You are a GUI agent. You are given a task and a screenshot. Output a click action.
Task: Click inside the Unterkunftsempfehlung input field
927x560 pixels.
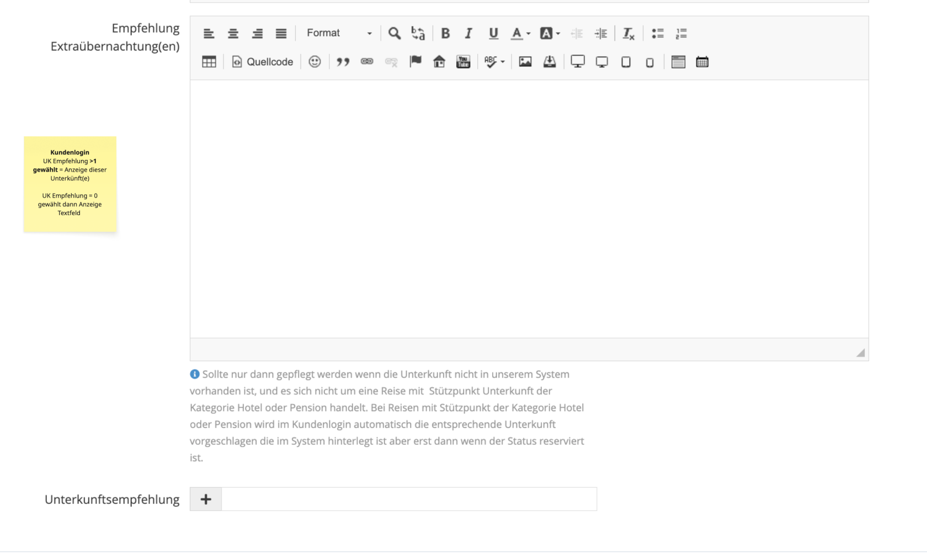(408, 499)
